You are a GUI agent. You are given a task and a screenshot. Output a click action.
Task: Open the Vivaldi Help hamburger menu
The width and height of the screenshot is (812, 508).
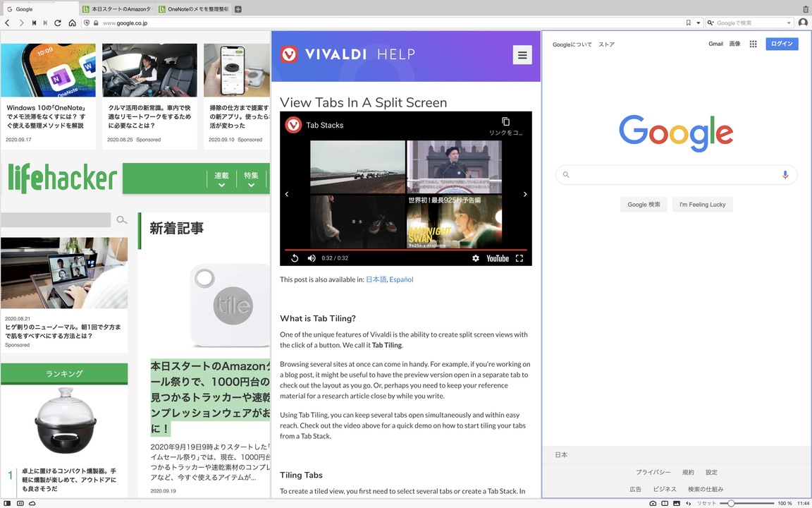tap(522, 54)
